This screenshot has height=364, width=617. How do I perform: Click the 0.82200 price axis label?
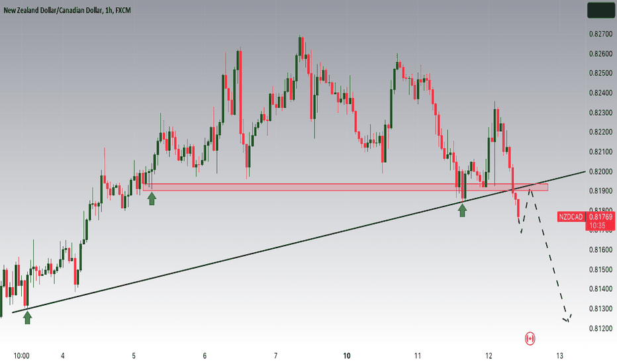pos(600,132)
